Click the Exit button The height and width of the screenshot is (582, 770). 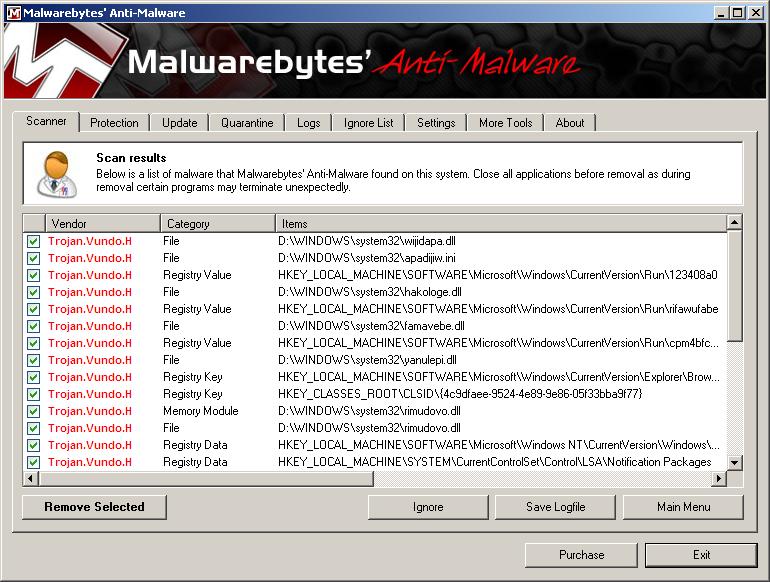click(701, 555)
